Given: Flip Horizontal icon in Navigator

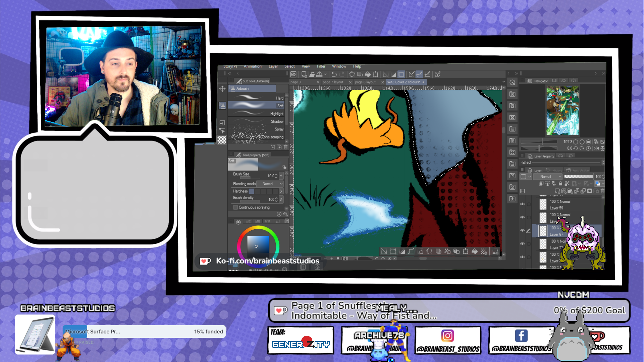Looking at the screenshot, I should (x=596, y=148).
